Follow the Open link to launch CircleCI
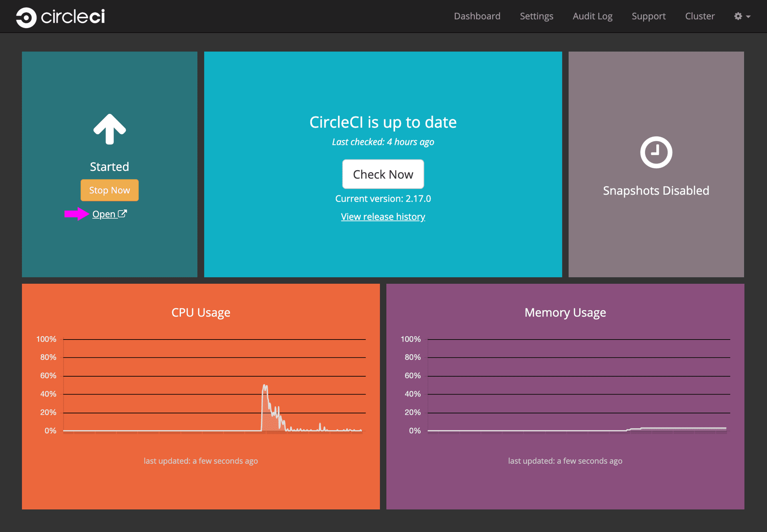This screenshot has width=767, height=532. 109,214
